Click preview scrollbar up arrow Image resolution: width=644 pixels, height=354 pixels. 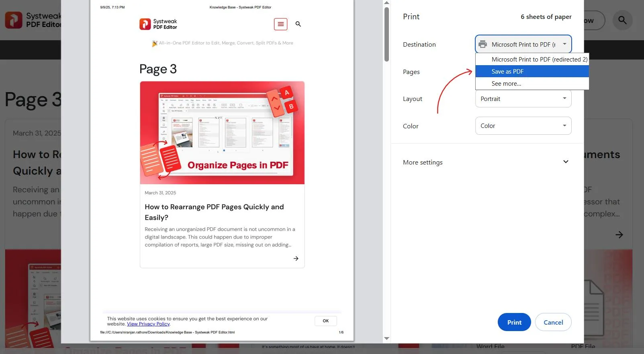(387, 3)
